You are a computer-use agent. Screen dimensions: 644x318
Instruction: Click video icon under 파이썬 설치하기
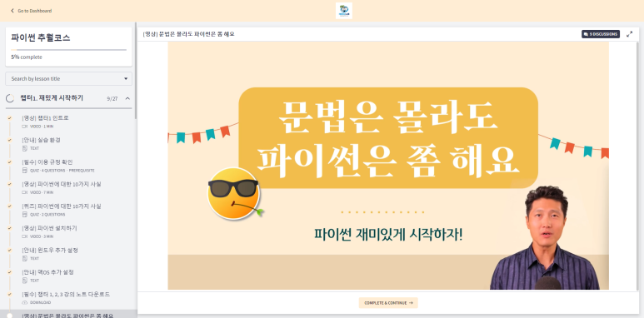[25, 236]
